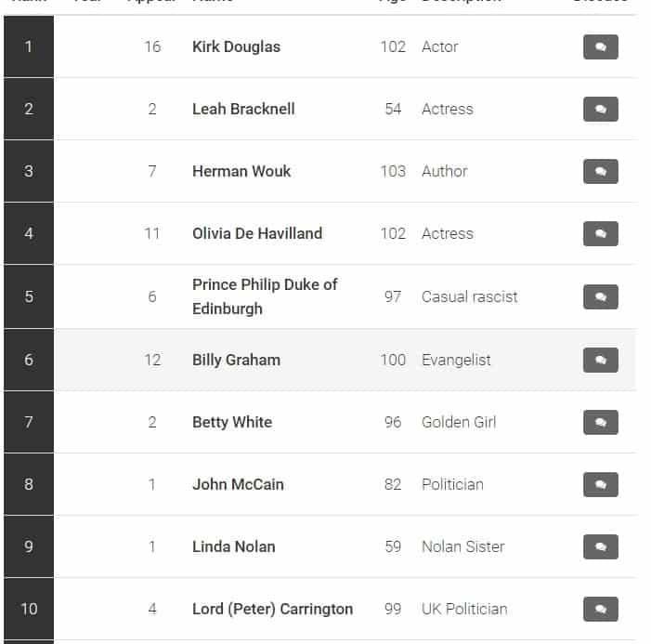The image size is (651, 644).
Task: Select Prince Philip Duke of Edinburgh
Action: point(265,296)
